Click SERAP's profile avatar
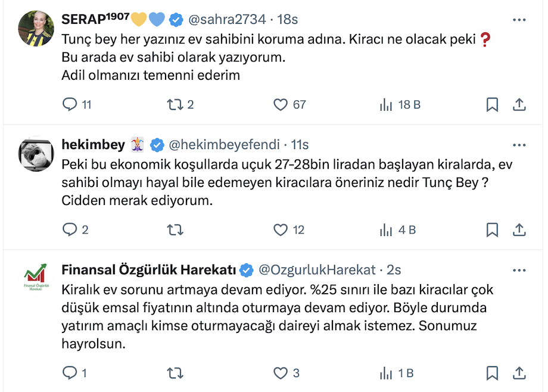Viewport: 548px width, 392px height. 37,29
